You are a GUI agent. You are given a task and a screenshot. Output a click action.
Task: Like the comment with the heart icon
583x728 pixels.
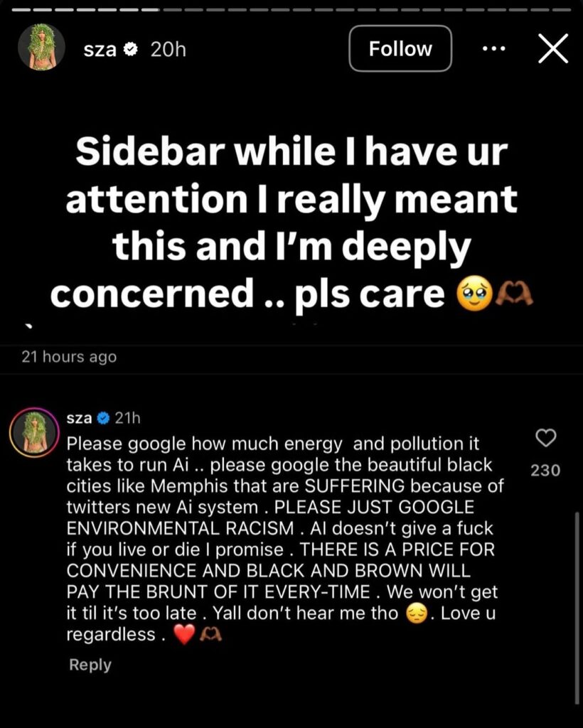click(x=545, y=439)
